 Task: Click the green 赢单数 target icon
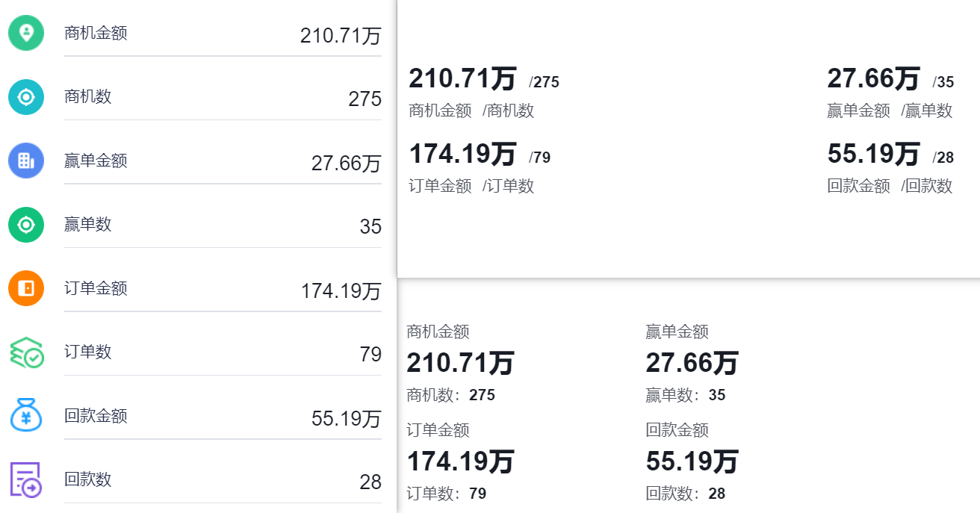point(26,224)
